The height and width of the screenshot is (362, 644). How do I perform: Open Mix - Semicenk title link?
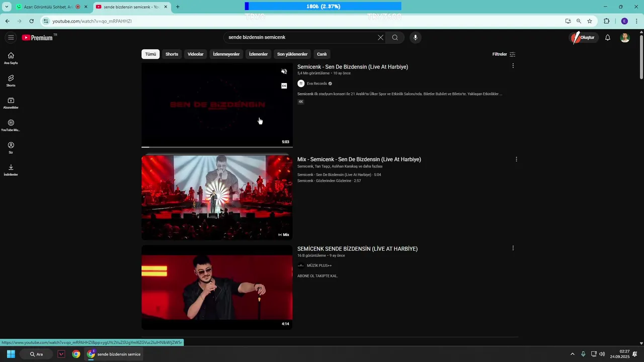pos(359,159)
